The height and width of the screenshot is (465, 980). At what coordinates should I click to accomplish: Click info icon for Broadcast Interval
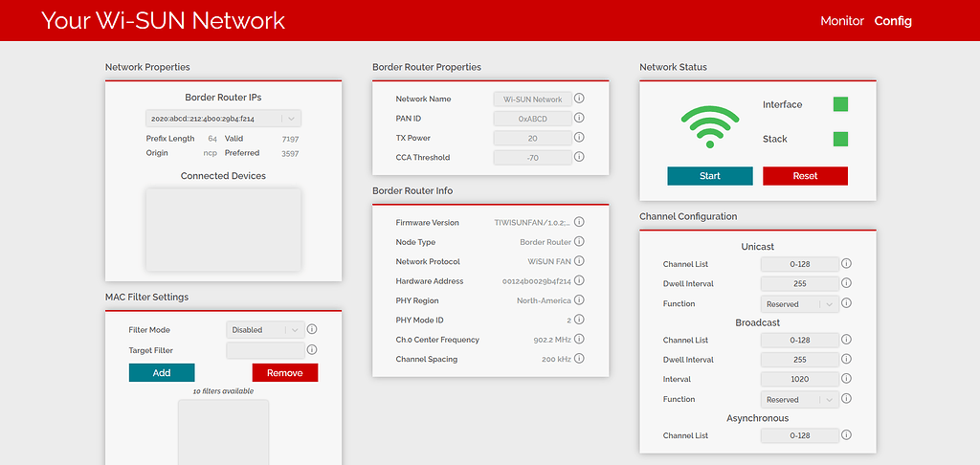[846, 378]
